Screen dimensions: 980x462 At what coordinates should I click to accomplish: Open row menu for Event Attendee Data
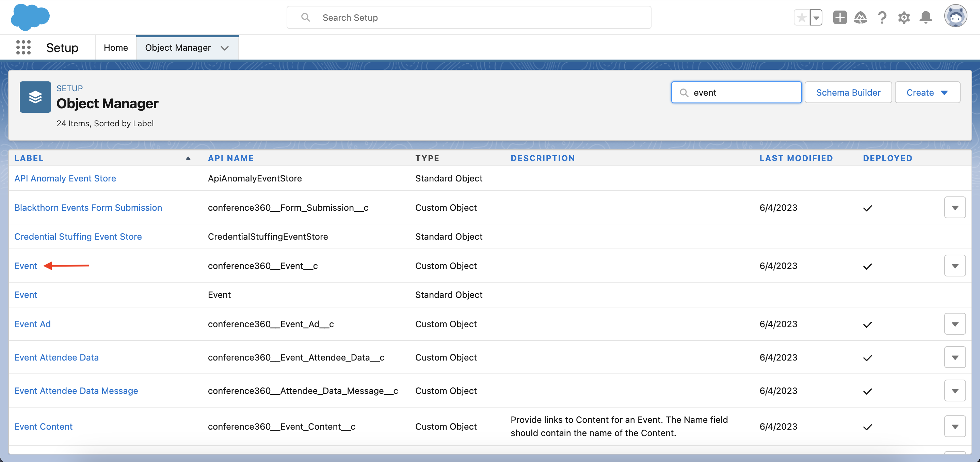[x=954, y=357]
